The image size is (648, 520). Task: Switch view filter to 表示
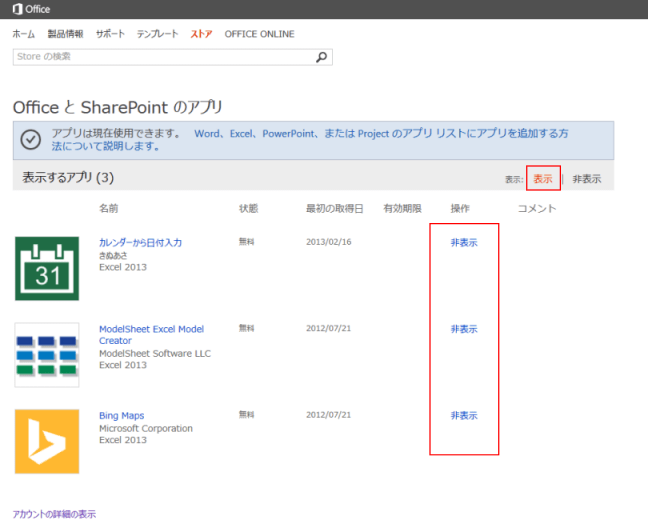[543, 179]
